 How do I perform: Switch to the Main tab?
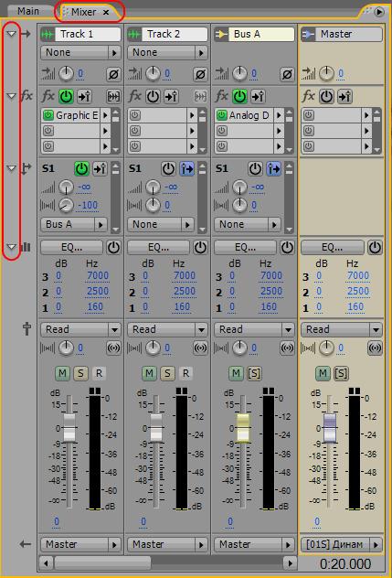pyautogui.click(x=28, y=11)
